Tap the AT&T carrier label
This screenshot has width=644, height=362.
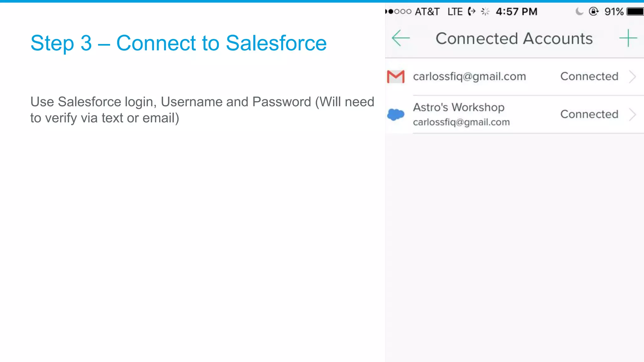pyautogui.click(x=427, y=12)
